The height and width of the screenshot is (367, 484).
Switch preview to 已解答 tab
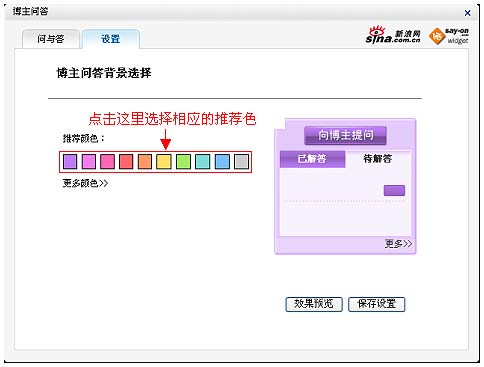[312, 159]
